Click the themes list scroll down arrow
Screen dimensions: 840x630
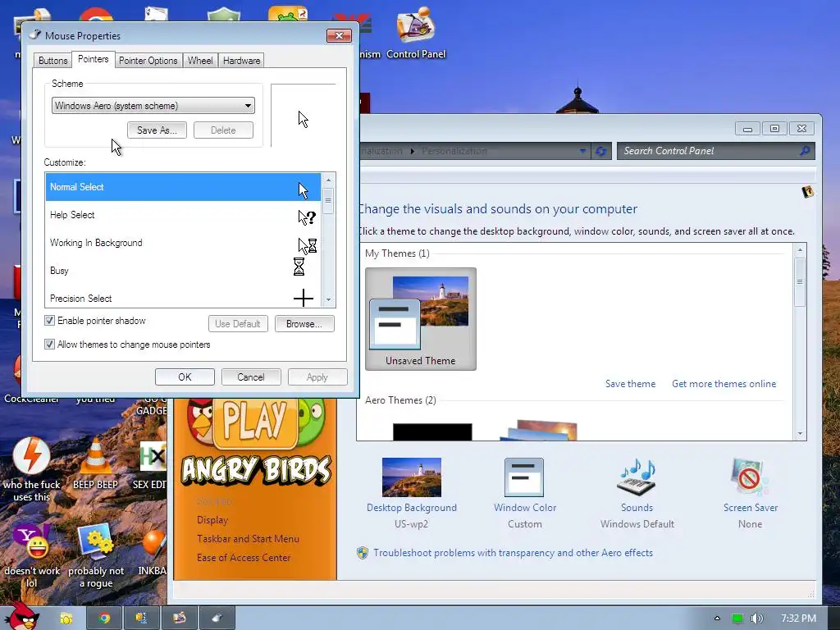point(800,433)
